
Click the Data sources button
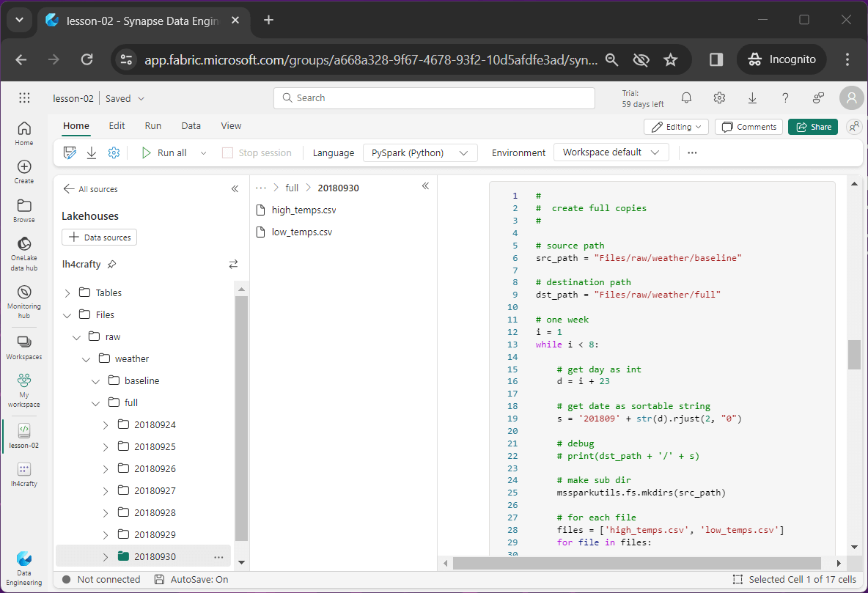99,237
